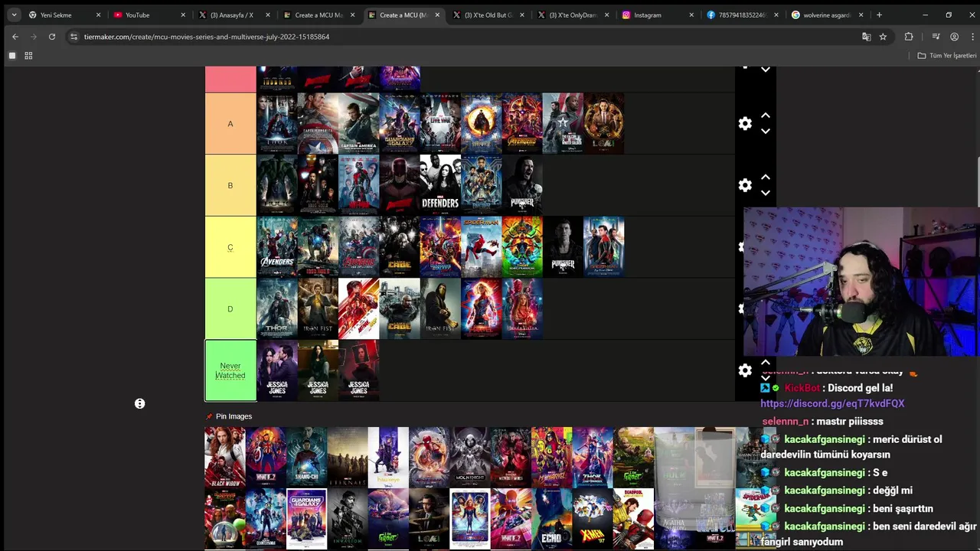The width and height of the screenshot is (980, 551).
Task: Select Loki poster in tier A
Action: tap(603, 124)
